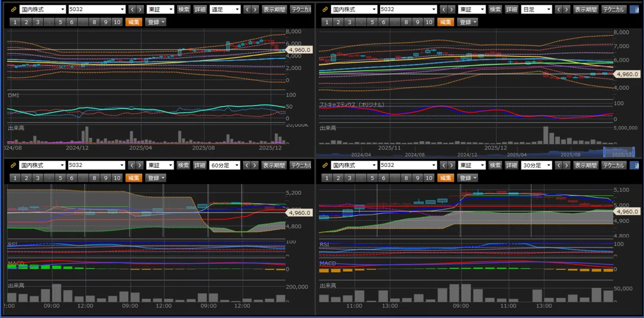The image size is (644, 318).
Task: Click 詳細 button in the 日足 panel
Action: [512, 10]
